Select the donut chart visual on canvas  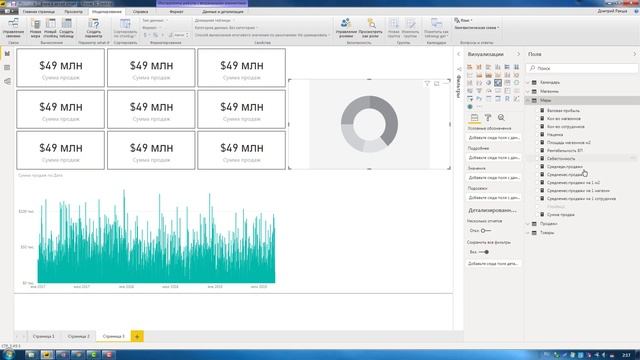pos(369,124)
